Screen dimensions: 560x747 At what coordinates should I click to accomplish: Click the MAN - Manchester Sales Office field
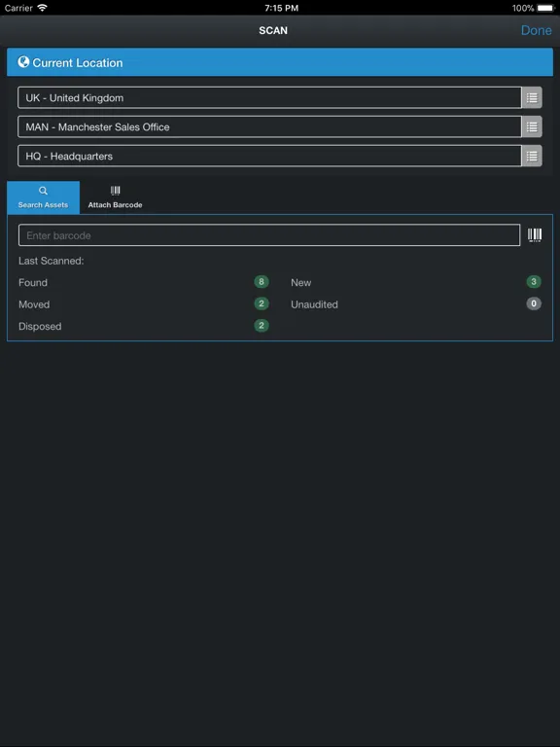269,126
